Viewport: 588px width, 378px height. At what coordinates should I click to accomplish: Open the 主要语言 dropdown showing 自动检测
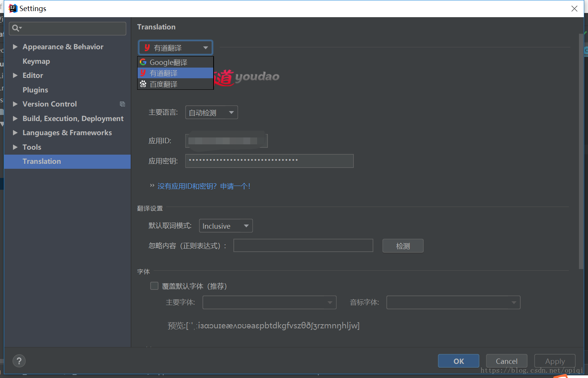click(212, 112)
